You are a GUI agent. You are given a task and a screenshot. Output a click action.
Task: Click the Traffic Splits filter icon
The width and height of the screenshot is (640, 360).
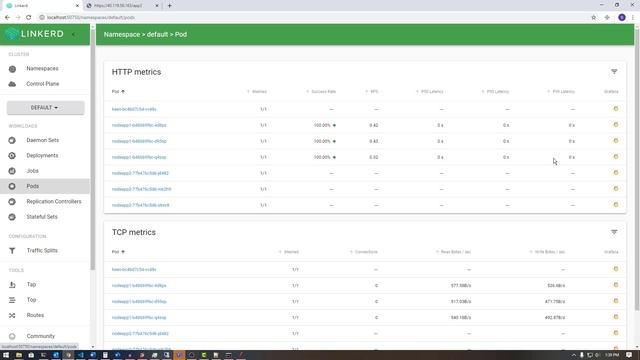point(12,251)
